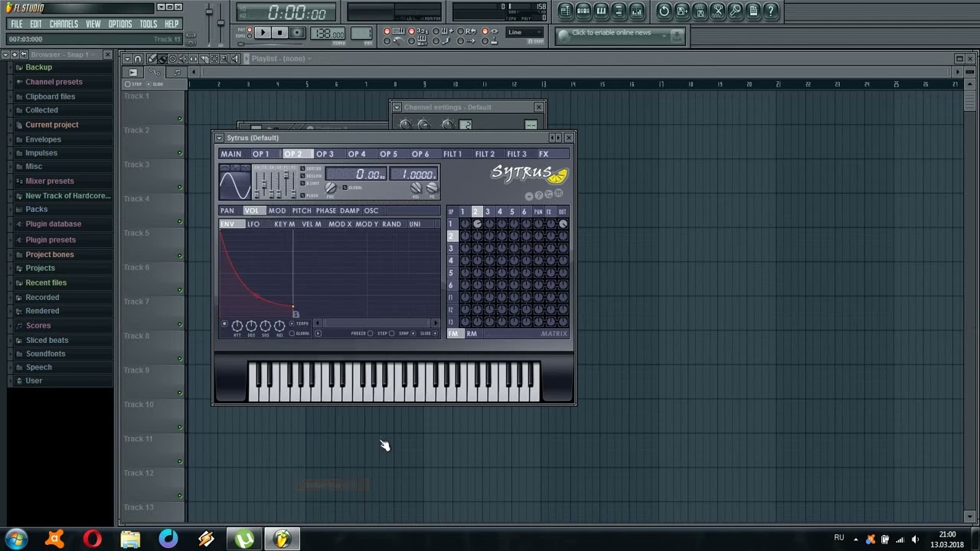Open the Sytrus options arrow under the logo
Viewport: 980px width, 551px height.
click(529, 196)
